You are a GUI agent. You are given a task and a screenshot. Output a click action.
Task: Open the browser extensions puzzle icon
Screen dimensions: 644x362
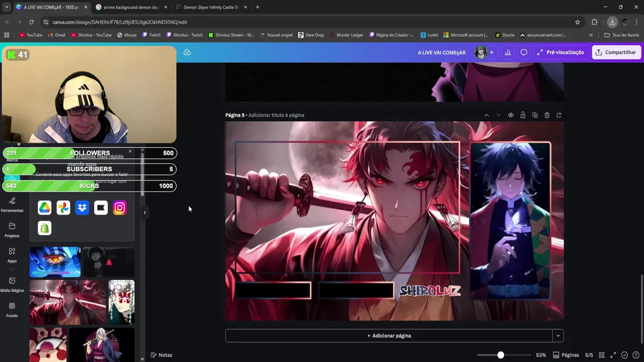[x=595, y=22]
